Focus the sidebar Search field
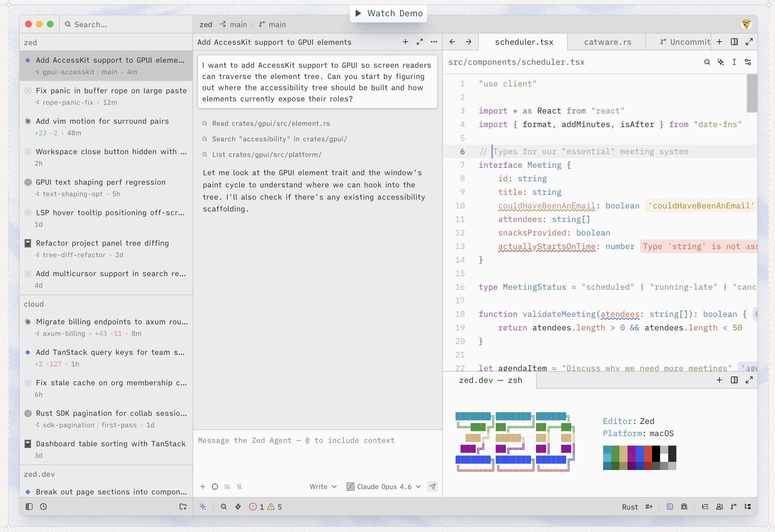Image resolution: width=775 pixels, height=532 pixels. point(126,24)
